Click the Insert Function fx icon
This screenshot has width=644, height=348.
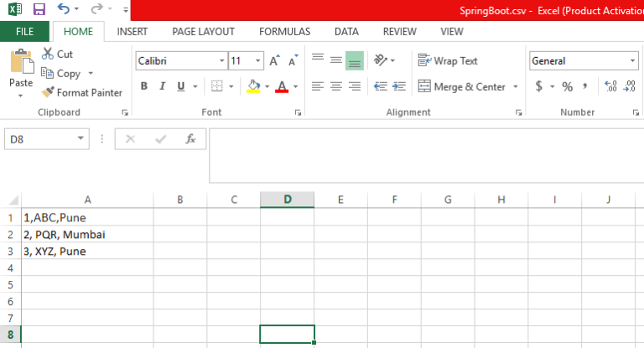[190, 139]
